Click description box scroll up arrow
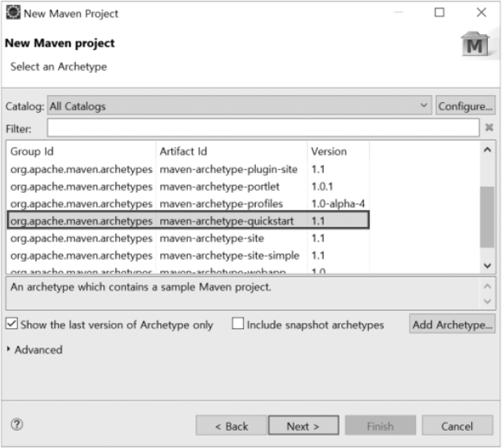The width and height of the screenshot is (503, 448). tap(487, 286)
